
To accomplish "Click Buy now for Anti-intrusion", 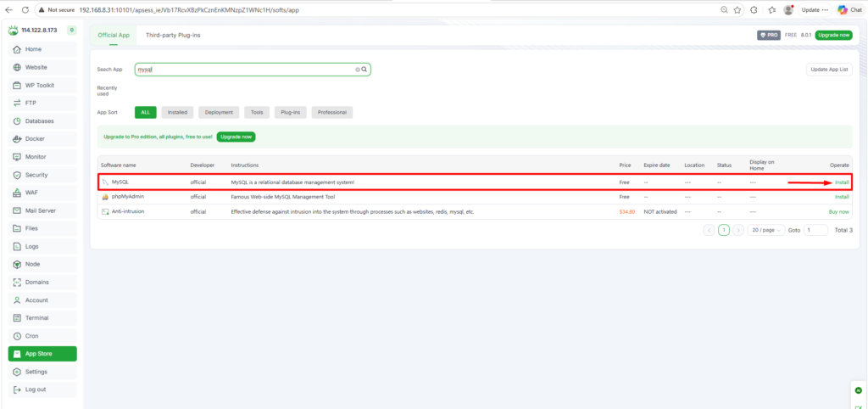I will [838, 211].
